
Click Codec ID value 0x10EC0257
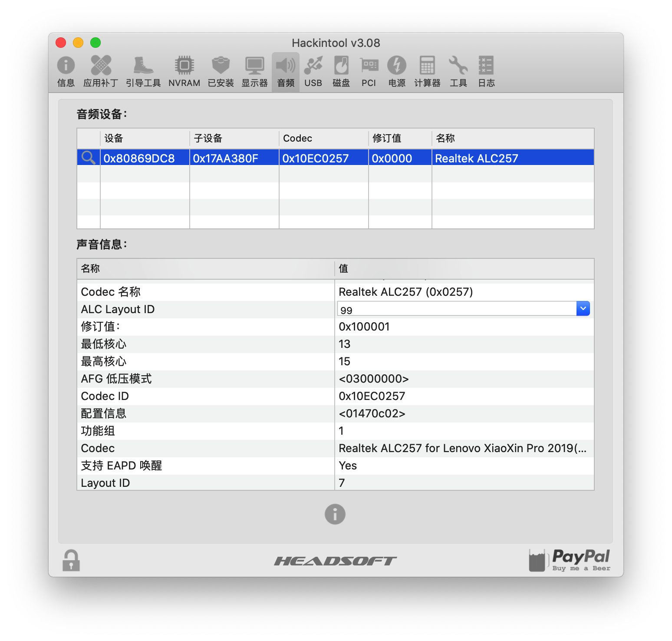(x=372, y=396)
